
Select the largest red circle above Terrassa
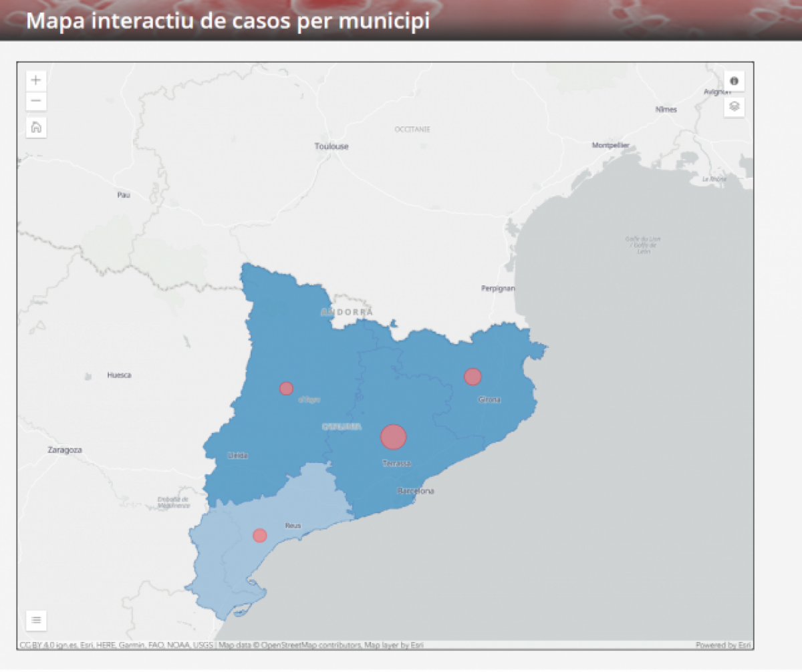point(394,437)
